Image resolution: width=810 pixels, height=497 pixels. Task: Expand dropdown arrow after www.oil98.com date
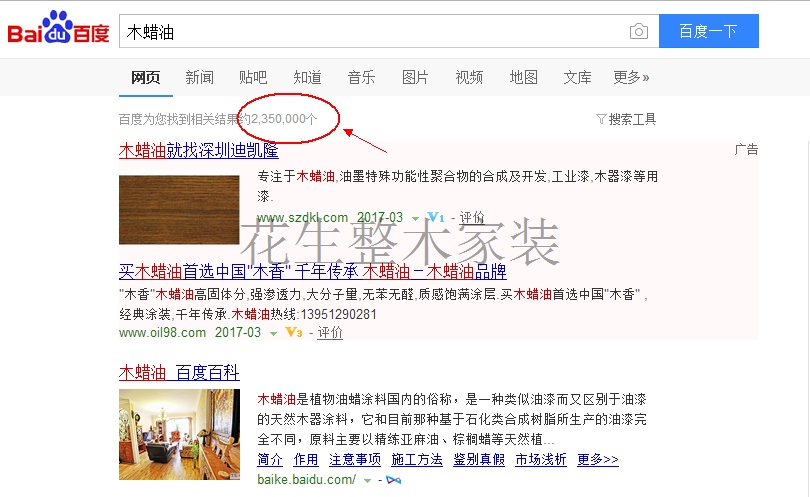click(x=273, y=334)
